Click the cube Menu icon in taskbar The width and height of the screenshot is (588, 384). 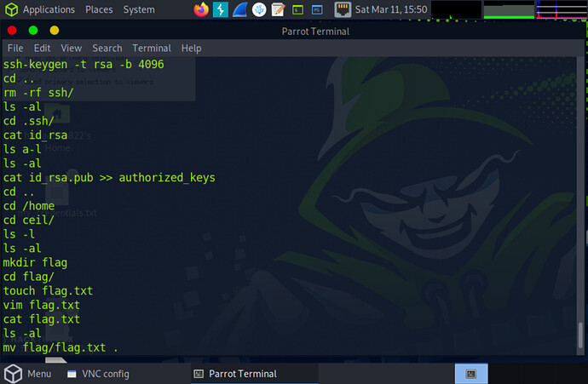pos(12,374)
